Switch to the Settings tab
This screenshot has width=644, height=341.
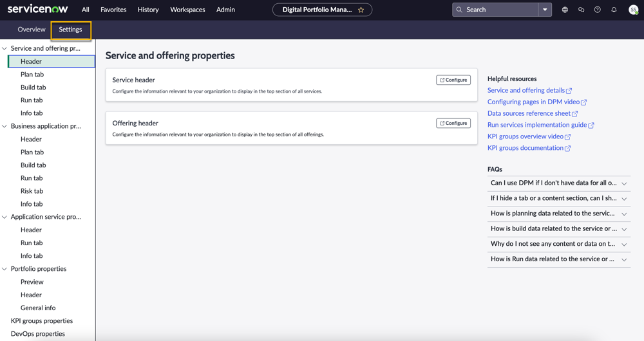pos(71,30)
